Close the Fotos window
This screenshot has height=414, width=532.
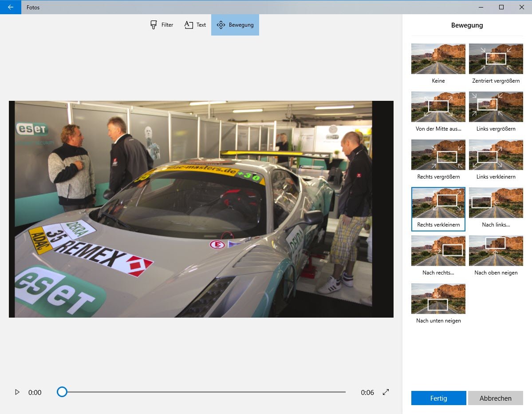[x=521, y=7]
